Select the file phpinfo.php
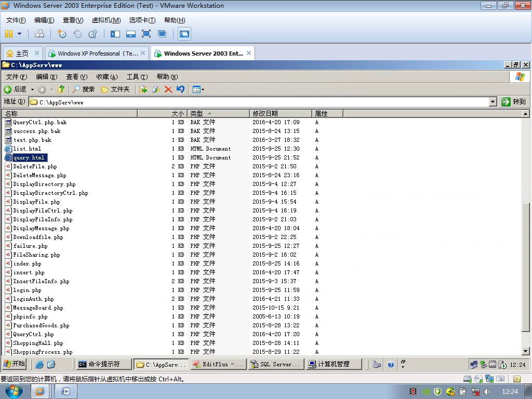This screenshot has height=399, width=532. point(30,316)
